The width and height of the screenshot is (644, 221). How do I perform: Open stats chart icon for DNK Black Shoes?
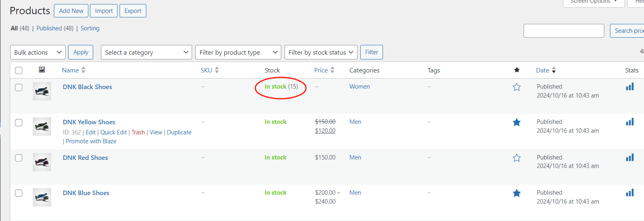point(629,87)
